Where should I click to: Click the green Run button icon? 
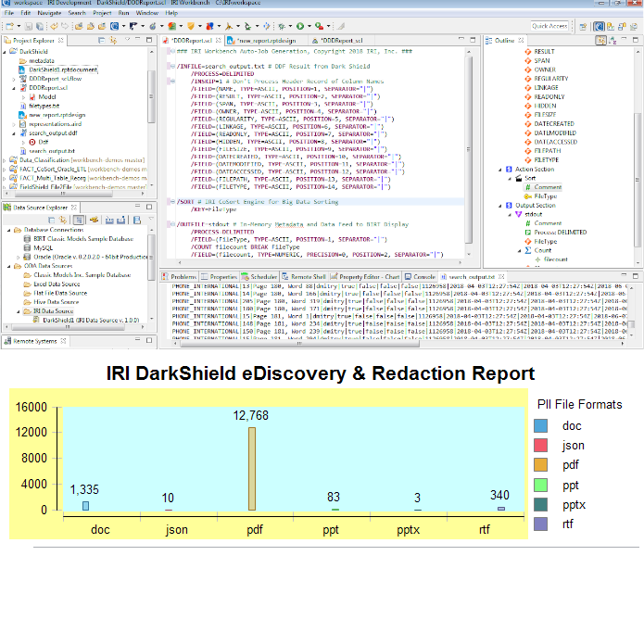click(300, 26)
